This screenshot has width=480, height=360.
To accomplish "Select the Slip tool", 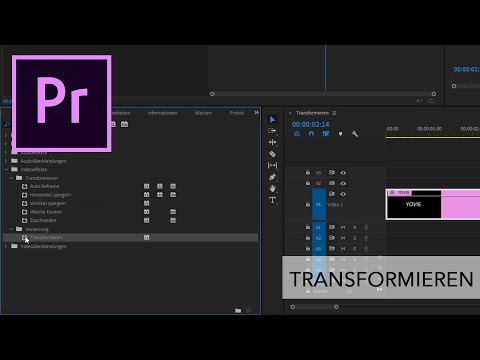I will 272,165.
